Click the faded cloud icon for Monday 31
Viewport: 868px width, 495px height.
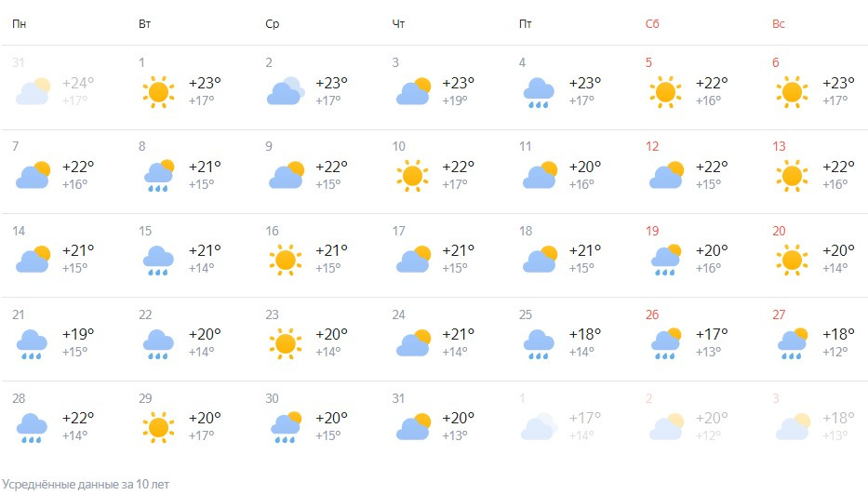pyautogui.click(x=33, y=91)
